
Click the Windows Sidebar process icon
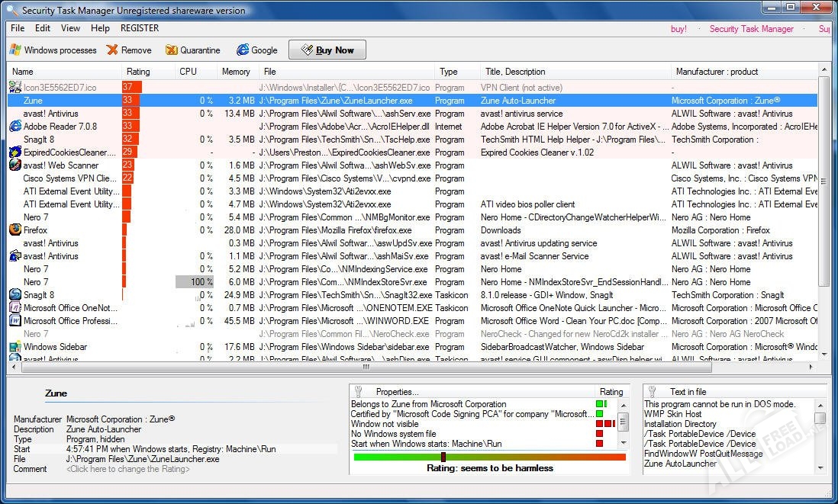[15, 347]
